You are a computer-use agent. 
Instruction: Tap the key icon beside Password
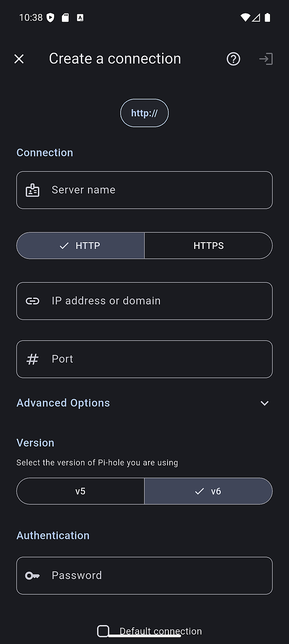(33, 575)
